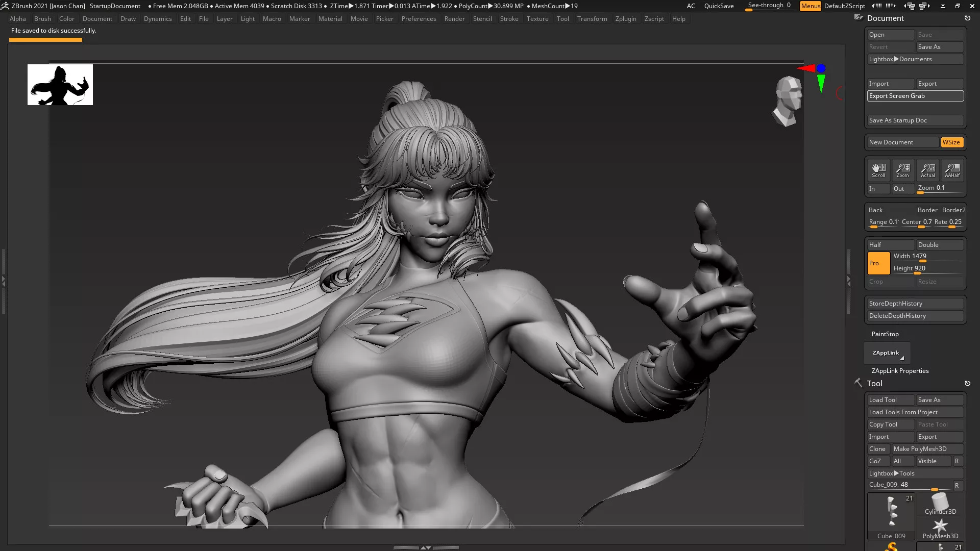The height and width of the screenshot is (551, 980).
Task: Expand Lightbox Tools browser
Action: (915, 473)
